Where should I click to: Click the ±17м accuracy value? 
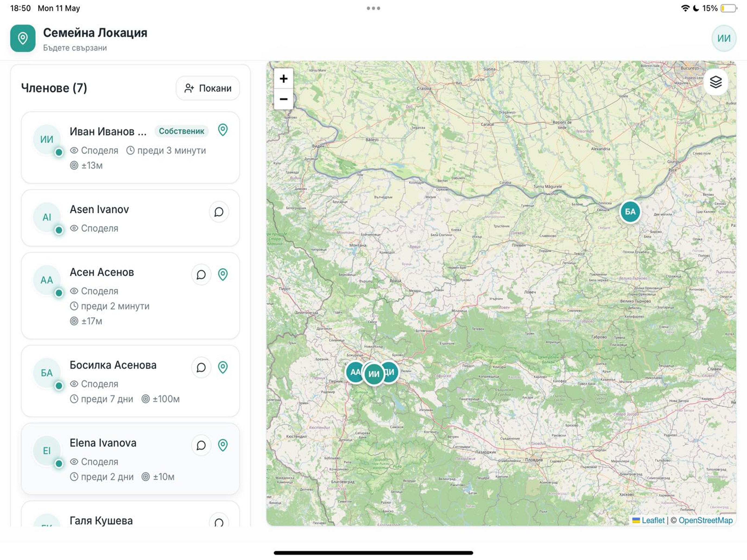click(x=91, y=321)
